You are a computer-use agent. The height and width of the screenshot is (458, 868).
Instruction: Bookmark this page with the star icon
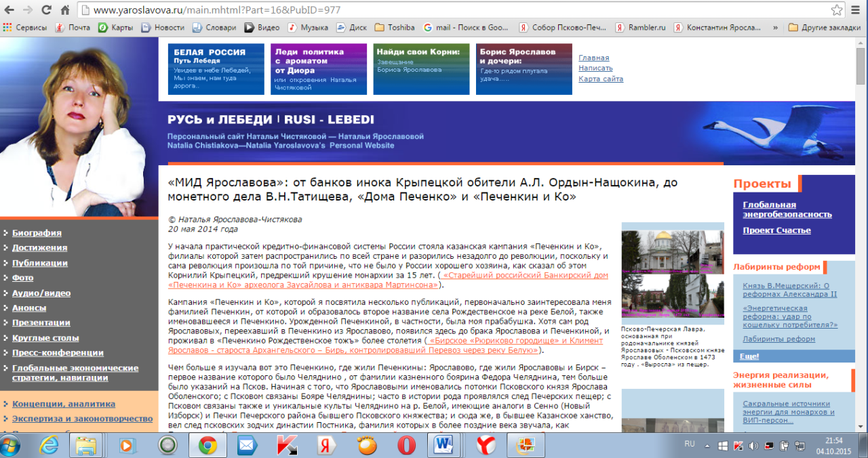pyautogui.click(x=837, y=10)
